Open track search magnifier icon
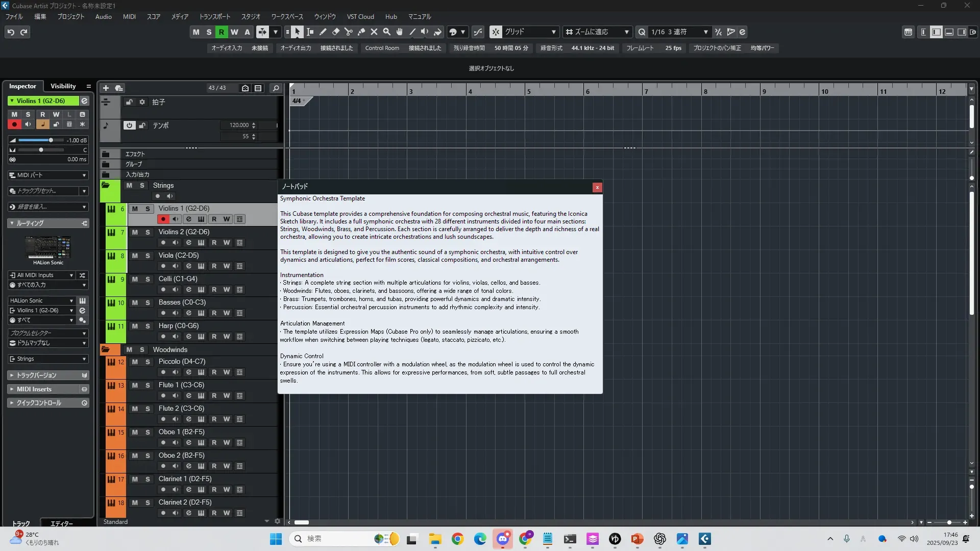This screenshot has height=551, width=980. tap(276, 88)
